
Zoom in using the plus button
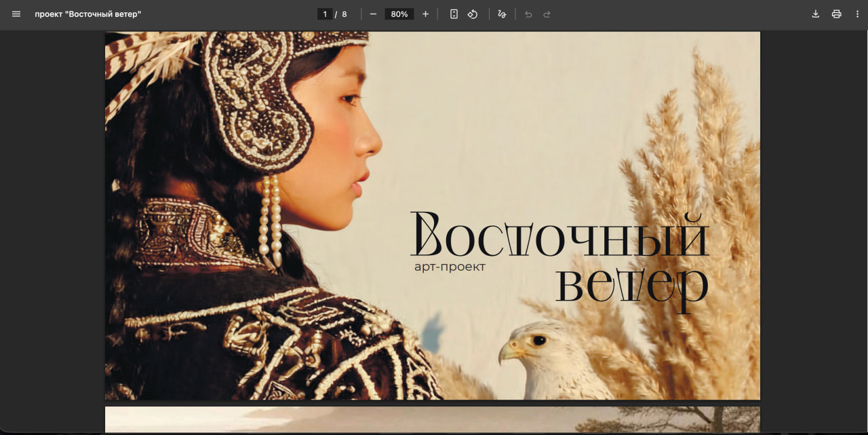point(425,14)
